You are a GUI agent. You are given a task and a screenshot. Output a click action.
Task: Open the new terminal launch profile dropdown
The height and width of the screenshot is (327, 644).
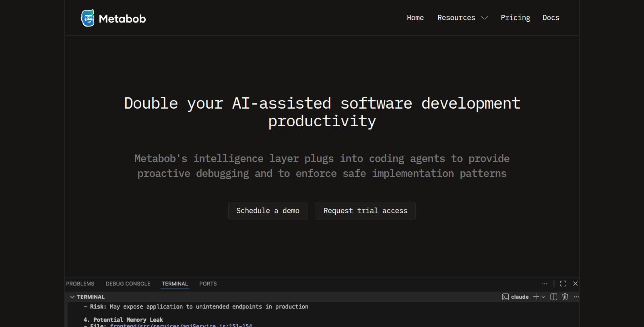(543, 297)
